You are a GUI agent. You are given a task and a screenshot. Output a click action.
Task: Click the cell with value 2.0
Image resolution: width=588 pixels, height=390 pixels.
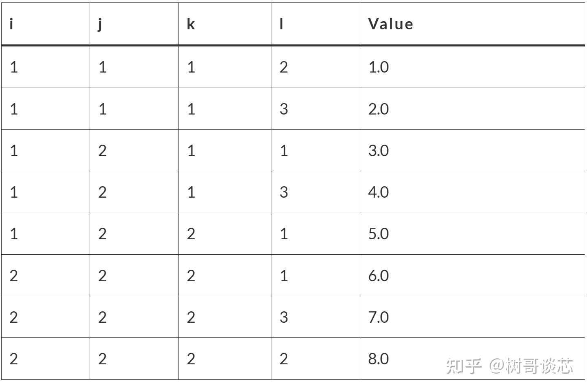[x=472, y=109]
